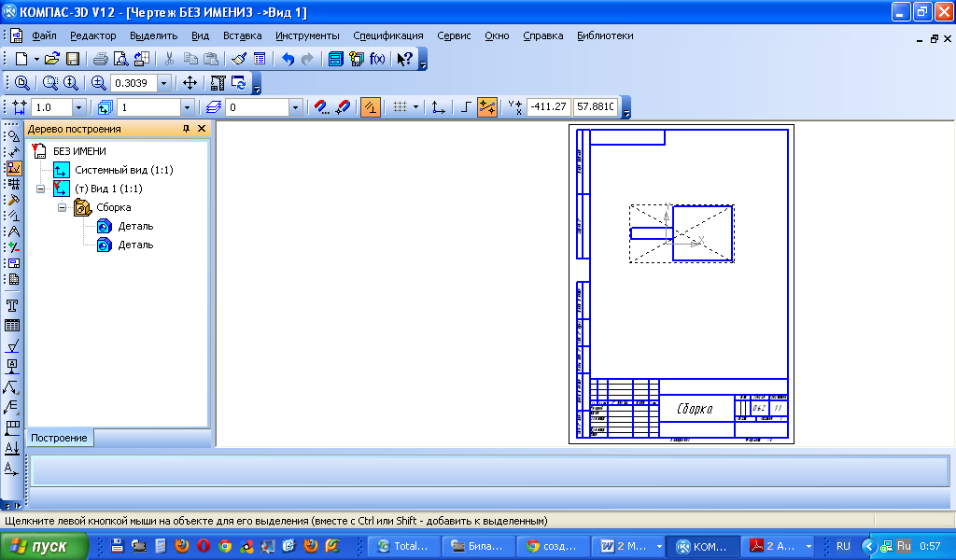The width and height of the screenshot is (956, 560).
Task: Click the Rebuild drawing icon
Action: click(218, 83)
